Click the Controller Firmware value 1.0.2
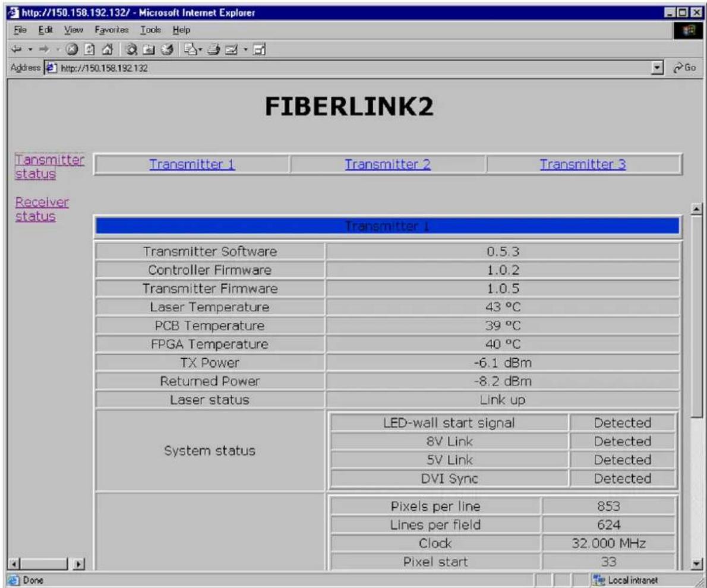Image resolution: width=707 pixels, height=588 pixels. 503,270
